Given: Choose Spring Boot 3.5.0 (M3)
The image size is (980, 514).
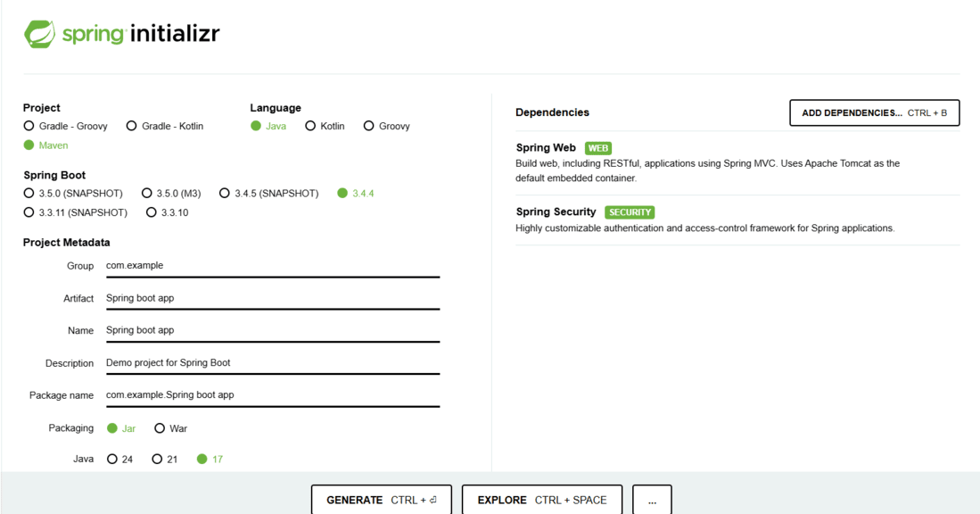Looking at the screenshot, I should [x=171, y=194].
